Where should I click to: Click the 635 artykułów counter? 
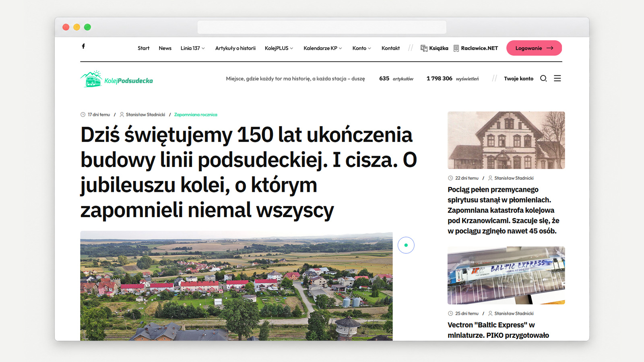click(x=396, y=78)
